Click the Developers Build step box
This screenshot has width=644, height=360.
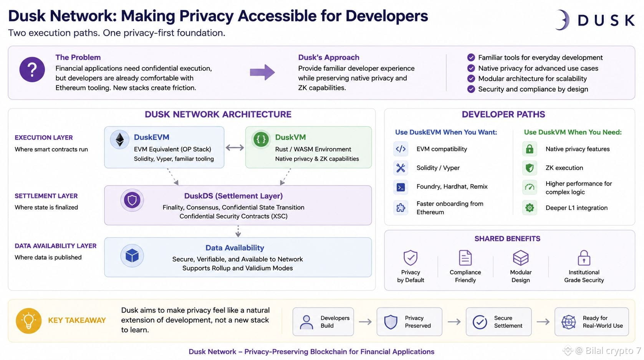click(x=323, y=322)
